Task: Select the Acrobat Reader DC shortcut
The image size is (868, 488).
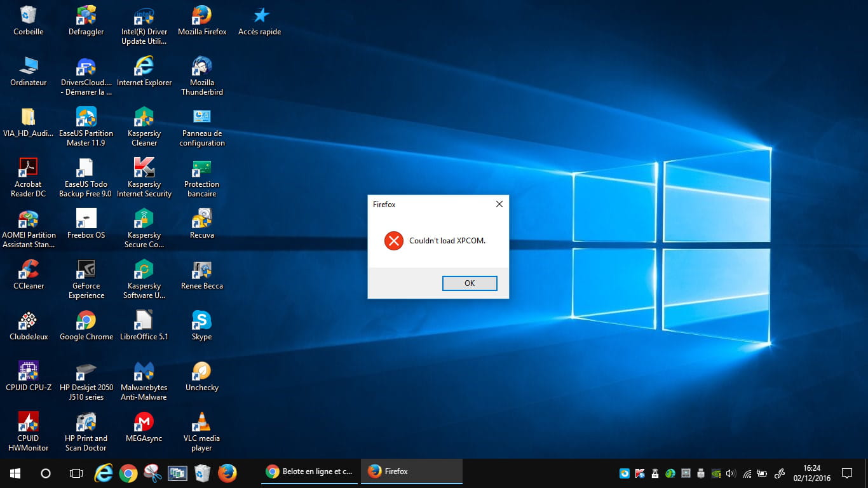Action: (29, 179)
